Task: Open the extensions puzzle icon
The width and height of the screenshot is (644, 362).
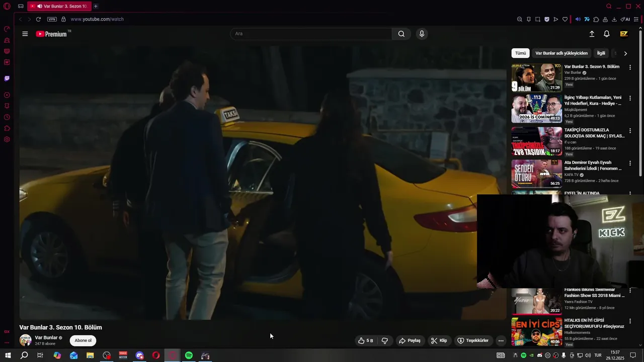Action: 596,19
